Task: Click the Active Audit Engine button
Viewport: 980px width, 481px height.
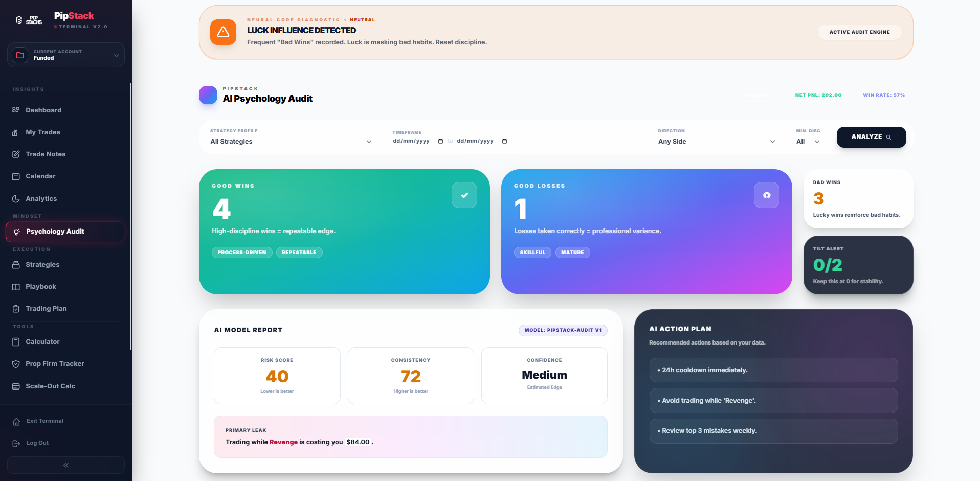Action: (x=859, y=32)
